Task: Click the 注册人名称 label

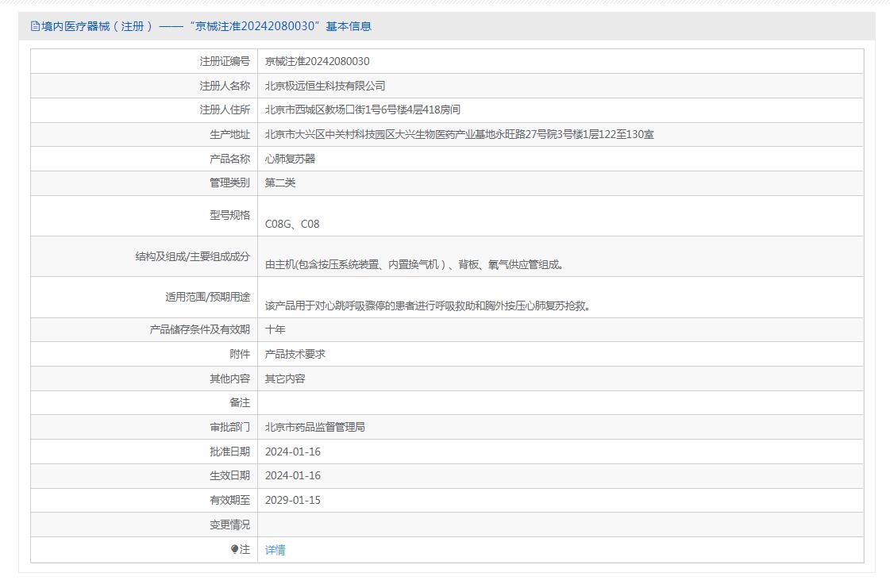Action: [x=225, y=86]
